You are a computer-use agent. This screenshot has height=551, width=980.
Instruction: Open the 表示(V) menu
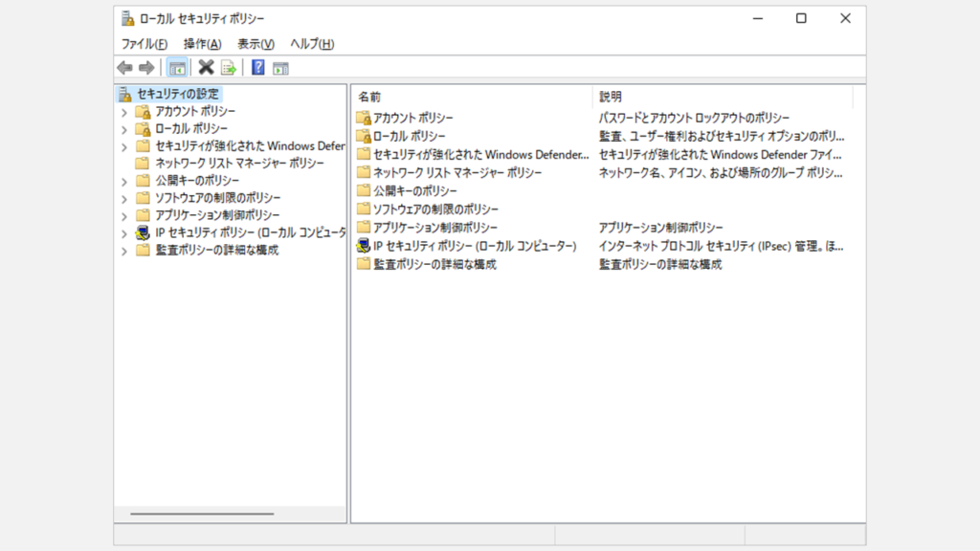[256, 44]
